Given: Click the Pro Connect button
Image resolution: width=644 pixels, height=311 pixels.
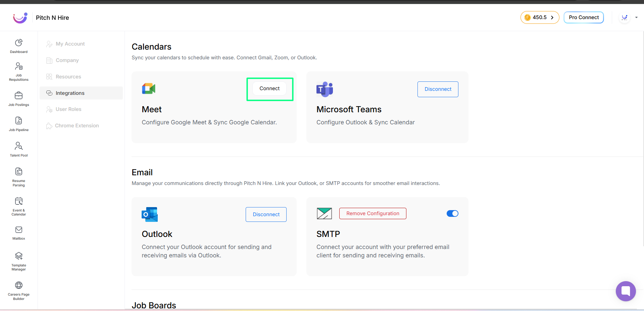Looking at the screenshot, I should (584, 17).
